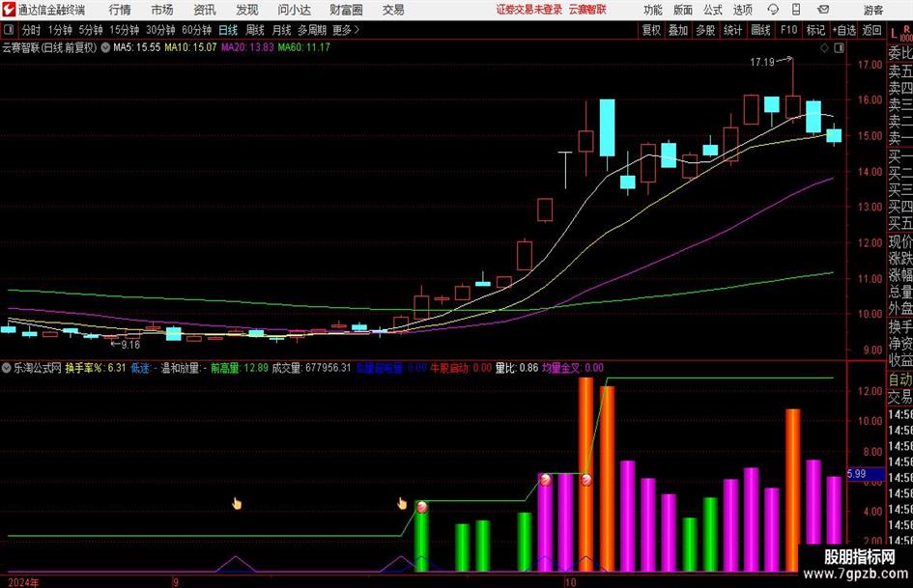Open the mail envelope icon
The width and height of the screenshot is (913, 588).
[x=823, y=10]
